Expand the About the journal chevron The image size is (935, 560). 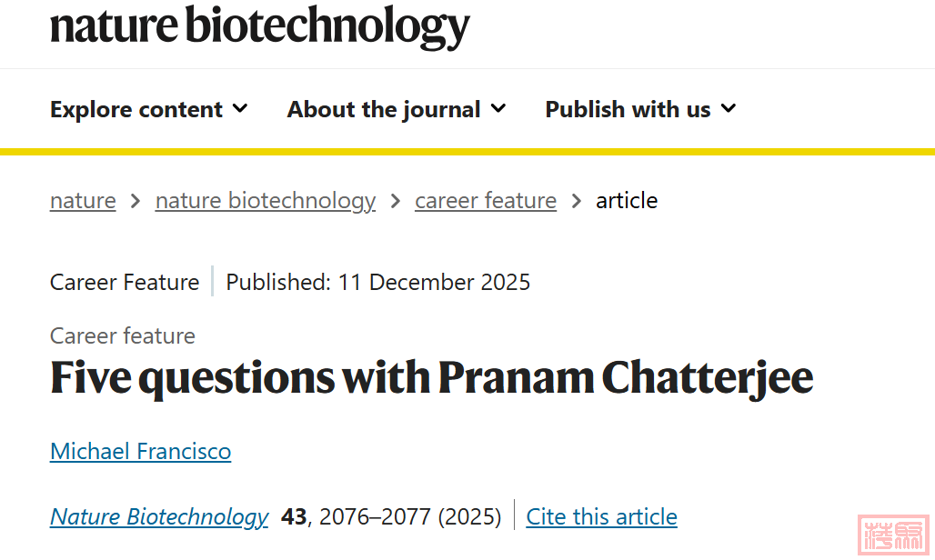pos(498,109)
